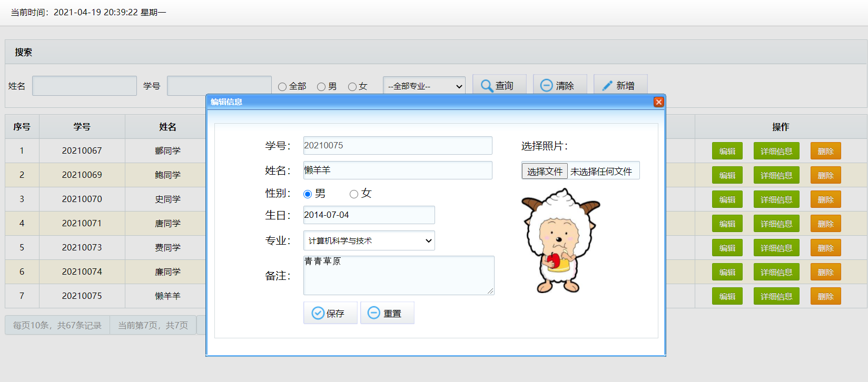Open the 专业 dropdown showing 计算机科学与技术
Image resolution: width=868 pixels, height=382 pixels.
[x=369, y=240]
